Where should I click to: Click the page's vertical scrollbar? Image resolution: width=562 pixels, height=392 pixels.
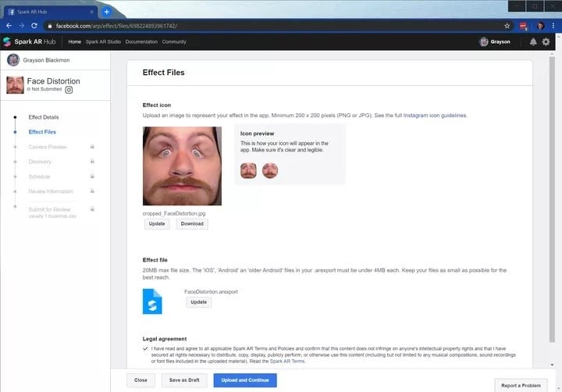click(x=552, y=199)
